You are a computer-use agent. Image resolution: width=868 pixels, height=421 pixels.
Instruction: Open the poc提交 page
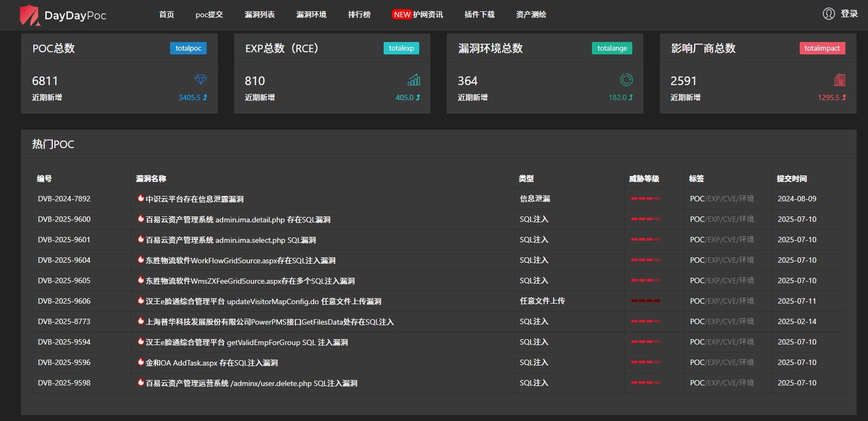click(x=209, y=15)
